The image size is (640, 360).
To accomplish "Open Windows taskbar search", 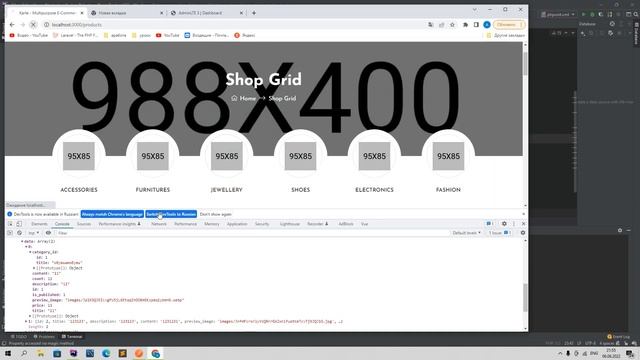I will [24, 353].
